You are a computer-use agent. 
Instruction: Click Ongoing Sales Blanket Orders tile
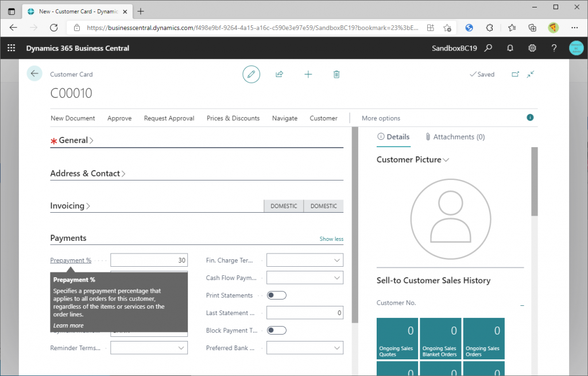440,339
